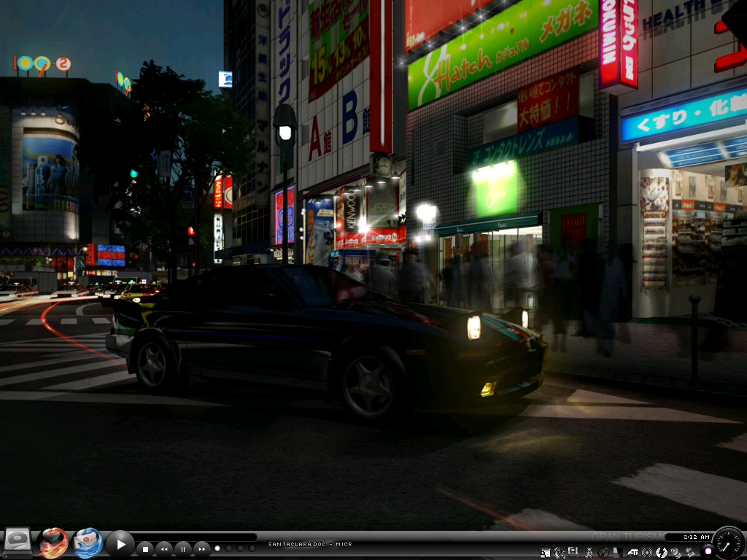Select the first lit indicator dot

217,548
